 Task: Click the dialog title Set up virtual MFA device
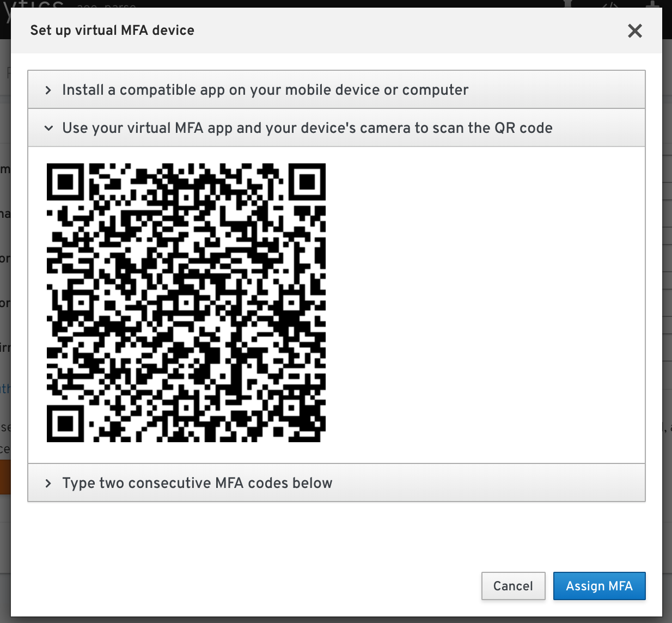pos(112,30)
